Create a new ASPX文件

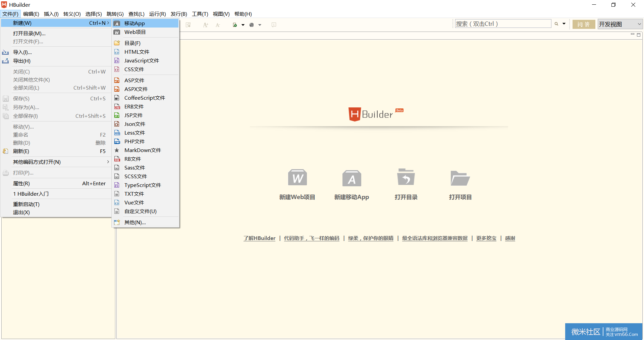tap(146, 89)
